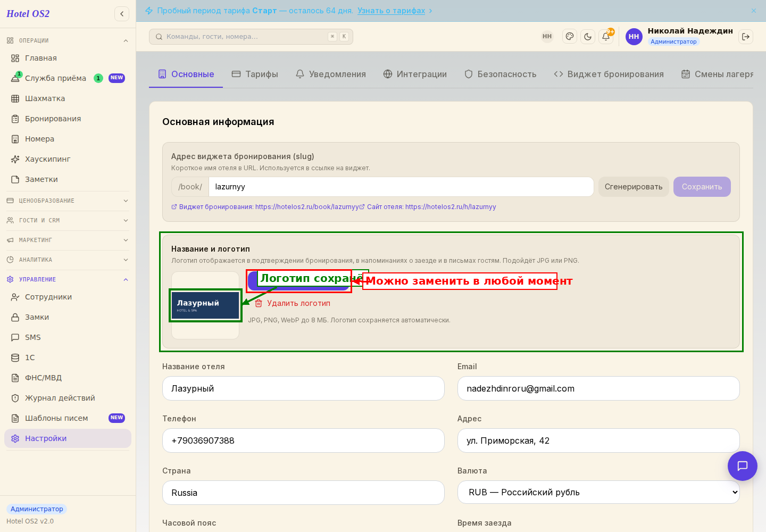This screenshot has height=532, width=766.
Task: Click the small НН badge
Action: (x=547, y=37)
